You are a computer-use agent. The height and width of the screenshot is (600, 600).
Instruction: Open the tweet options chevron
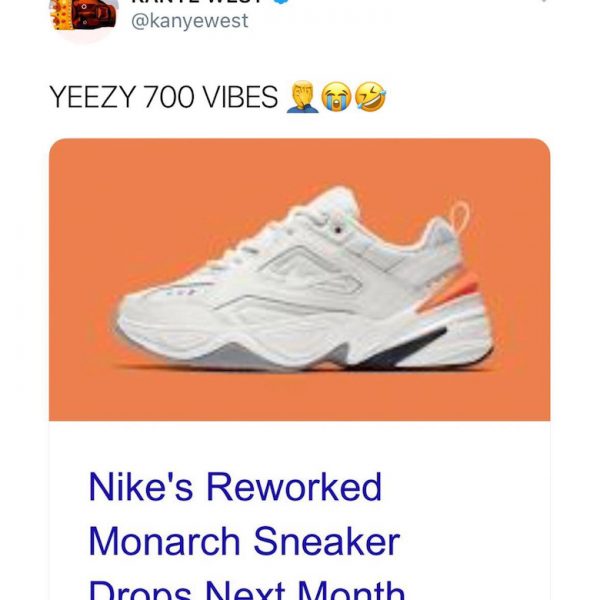tap(543, 5)
